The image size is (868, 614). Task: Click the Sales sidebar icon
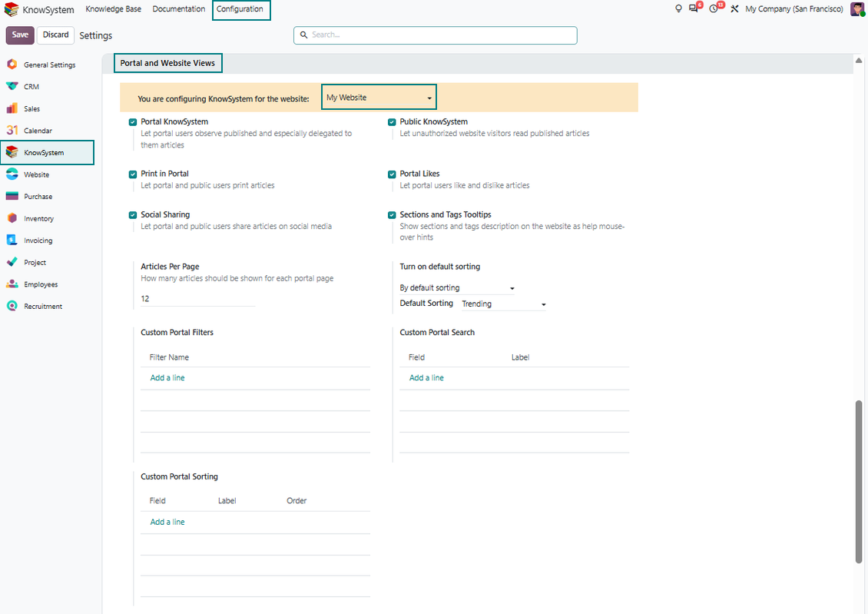12,108
